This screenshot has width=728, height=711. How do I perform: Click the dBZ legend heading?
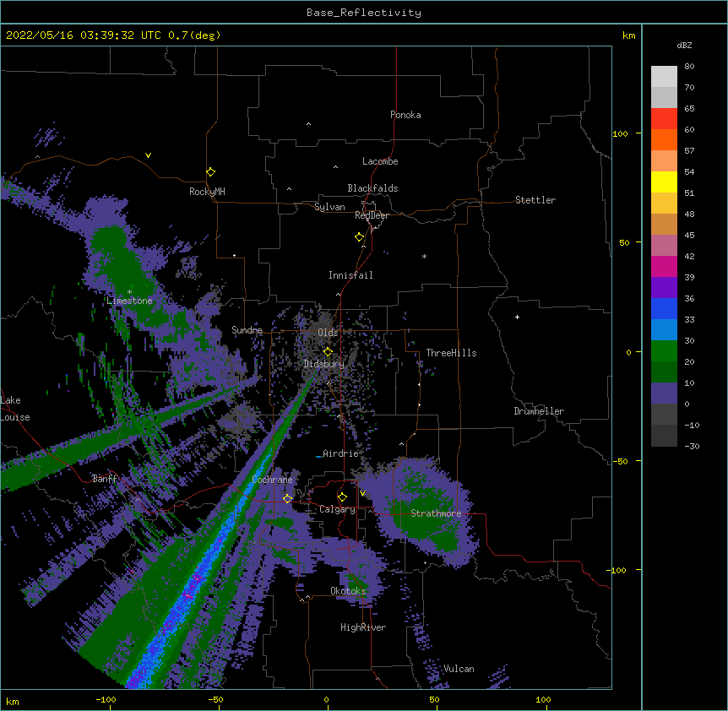click(x=684, y=45)
